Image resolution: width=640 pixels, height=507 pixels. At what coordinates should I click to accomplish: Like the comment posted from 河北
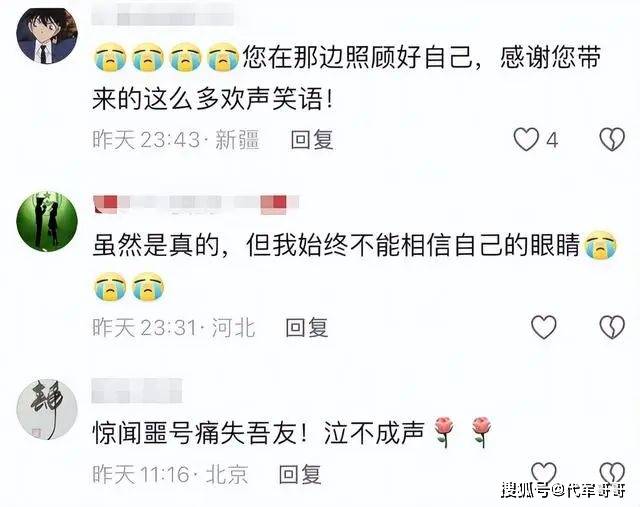544,327
